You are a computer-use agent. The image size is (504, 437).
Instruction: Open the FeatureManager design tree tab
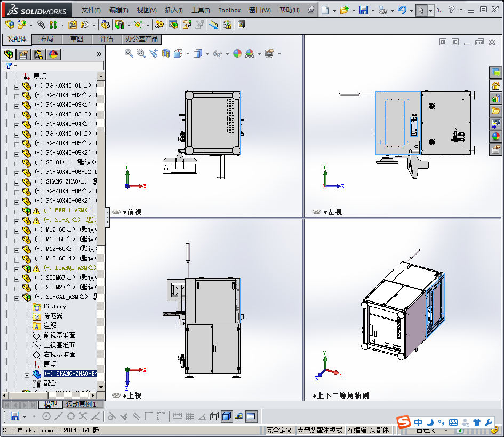tap(9, 54)
